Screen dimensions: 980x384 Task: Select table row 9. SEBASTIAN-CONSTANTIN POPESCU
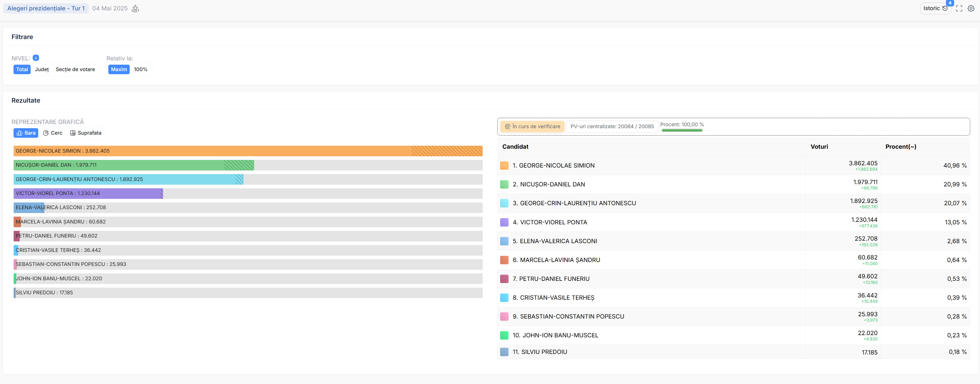pyautogui.click(x=734, y=316)
